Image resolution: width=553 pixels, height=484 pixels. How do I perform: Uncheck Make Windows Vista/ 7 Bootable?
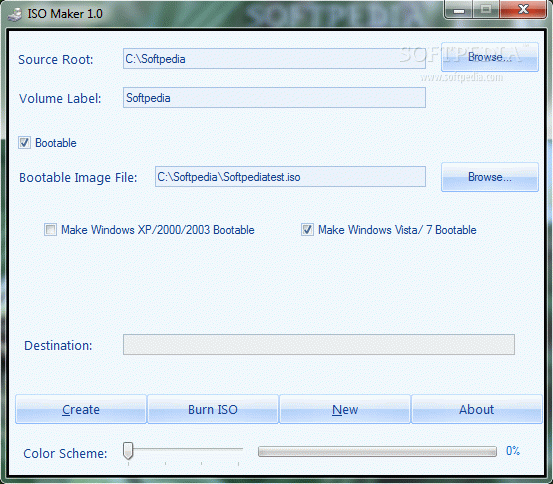[307, 230]
